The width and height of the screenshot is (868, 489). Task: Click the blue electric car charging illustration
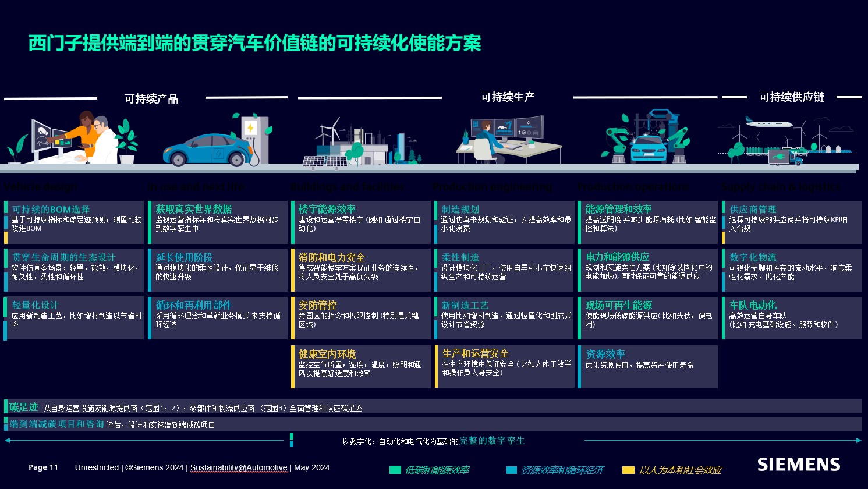pyautogui.click(x=218, y=140)
